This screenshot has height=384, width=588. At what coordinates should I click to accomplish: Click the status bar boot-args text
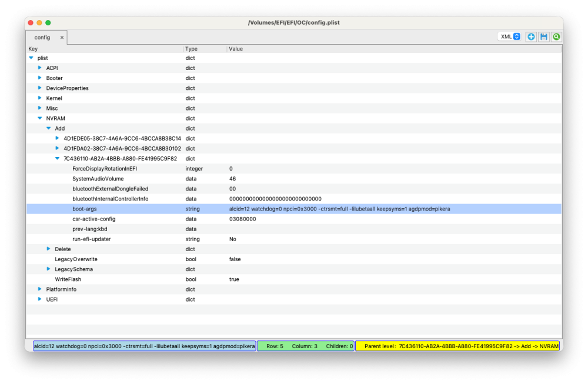pyautogui.click(x=145, y=346)
